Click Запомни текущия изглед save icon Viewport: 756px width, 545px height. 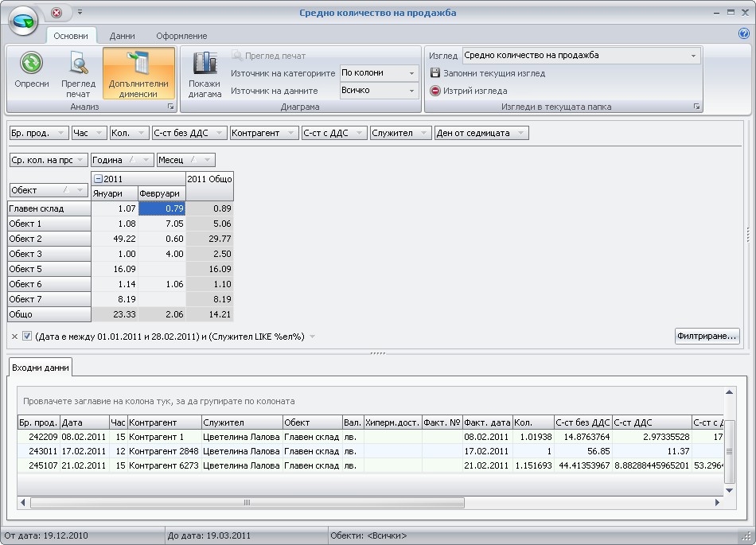pos(435,72)
